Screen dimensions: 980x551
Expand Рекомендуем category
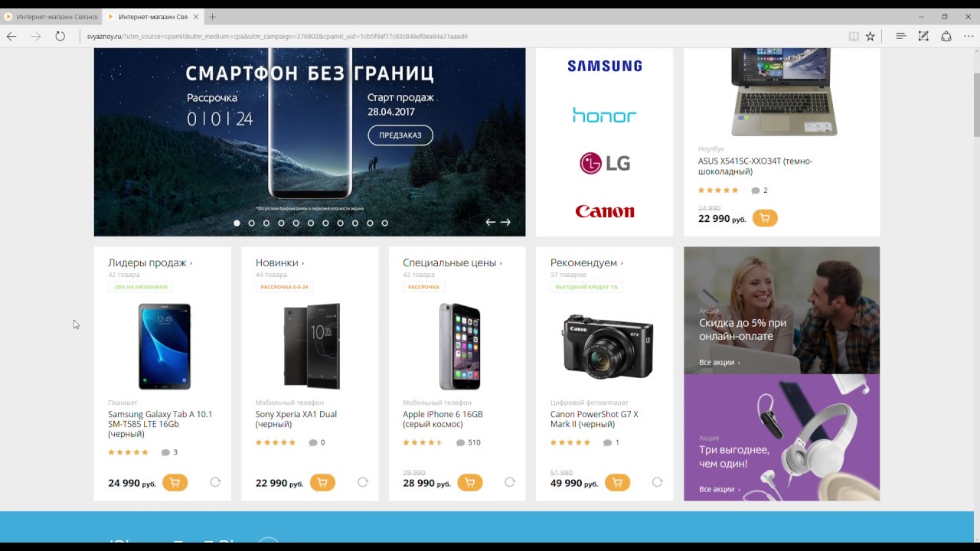pos(586,262)
